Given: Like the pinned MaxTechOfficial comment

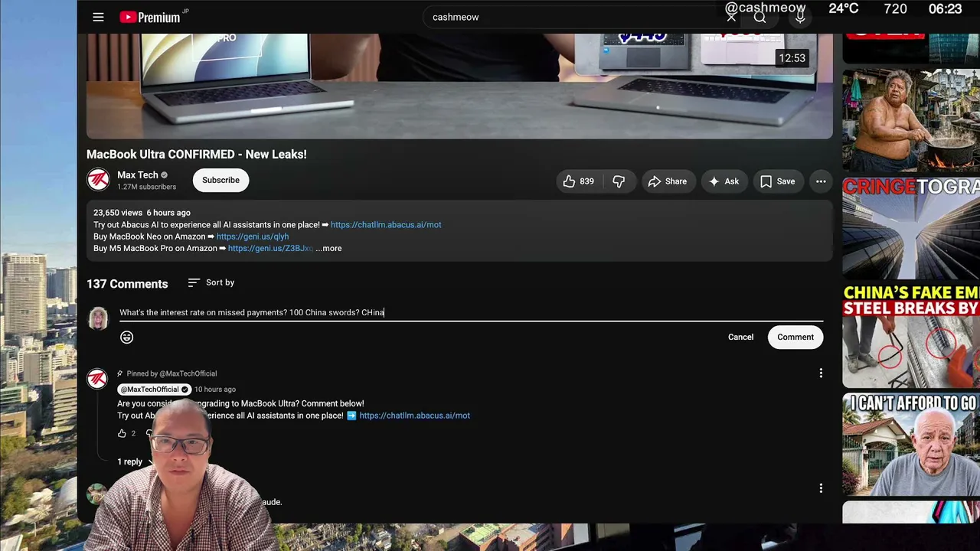Looking at the screenshot, I should coord(122,433).
